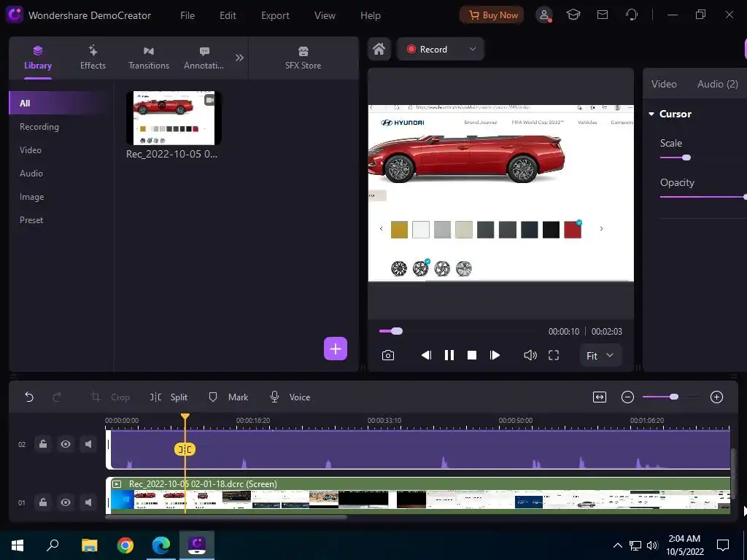
Task: Take a snapshot with camera icon
Action: point(388,355)
